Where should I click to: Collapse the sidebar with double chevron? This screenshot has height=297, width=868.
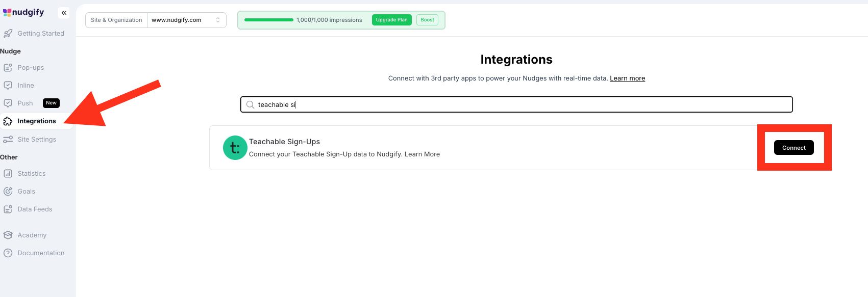tap(64, 13)
